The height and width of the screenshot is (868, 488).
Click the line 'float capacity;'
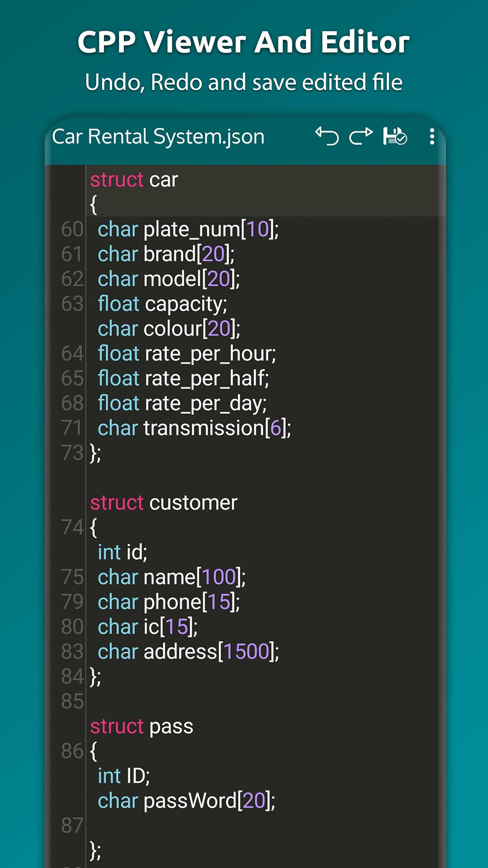[162, 304]
